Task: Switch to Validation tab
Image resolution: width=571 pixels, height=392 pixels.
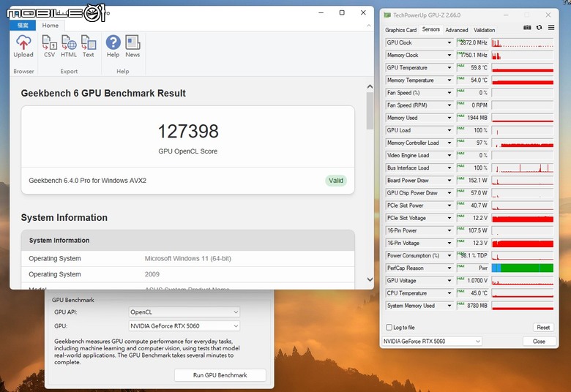Action: tap(485, 30)
